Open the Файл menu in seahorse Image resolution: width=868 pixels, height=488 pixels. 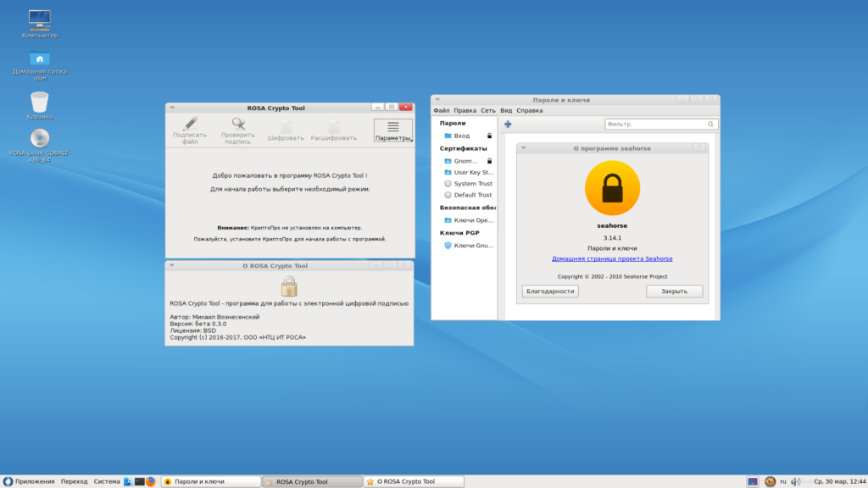[x=441, y=111]
